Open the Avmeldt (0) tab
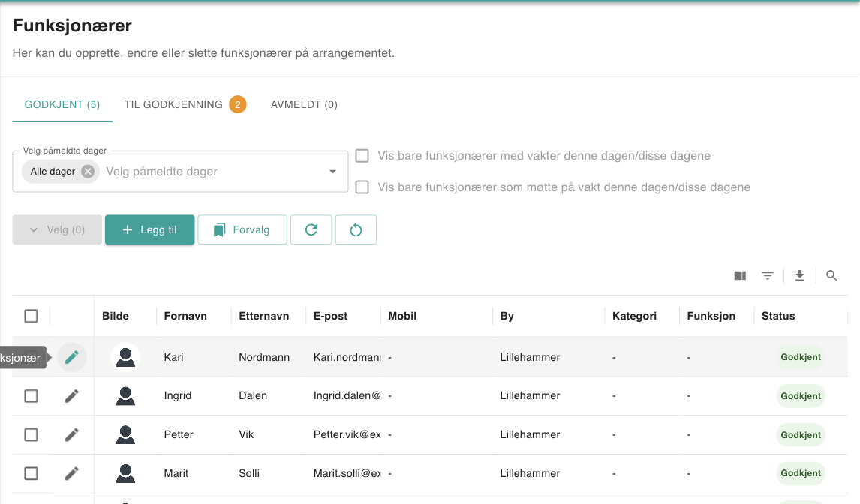Viewport: 860px width, 504px height. tap(305, 104)
